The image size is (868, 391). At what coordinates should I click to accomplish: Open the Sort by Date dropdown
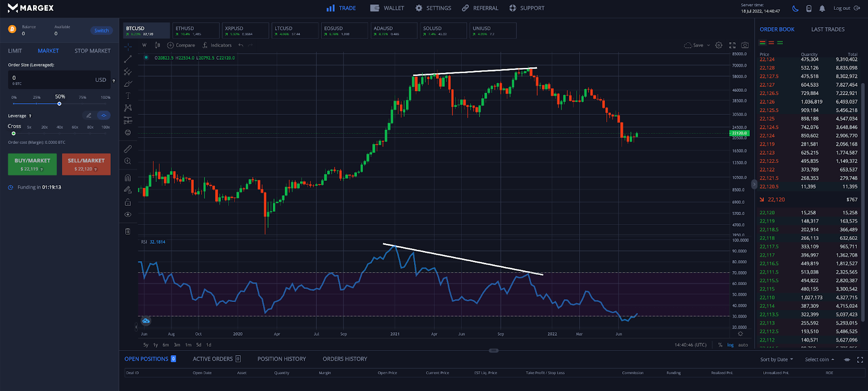pos(776,360)
